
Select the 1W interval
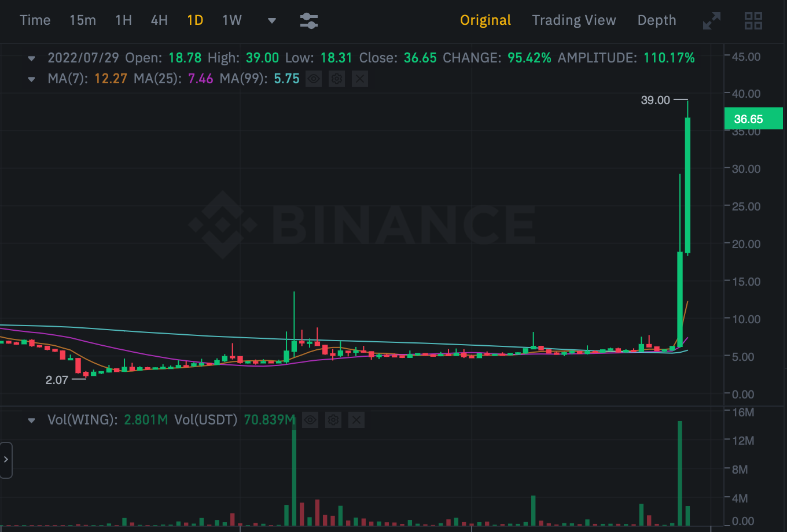coord(232,20)
